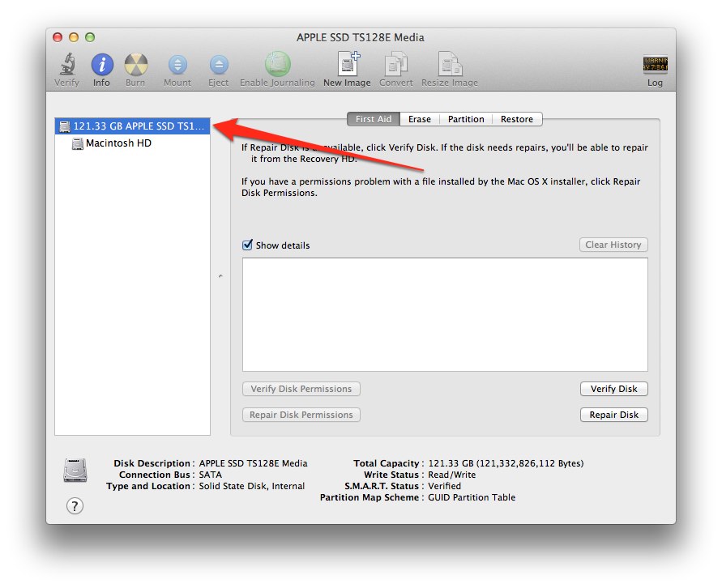Click the help question mark button

(x=75, y=506)
